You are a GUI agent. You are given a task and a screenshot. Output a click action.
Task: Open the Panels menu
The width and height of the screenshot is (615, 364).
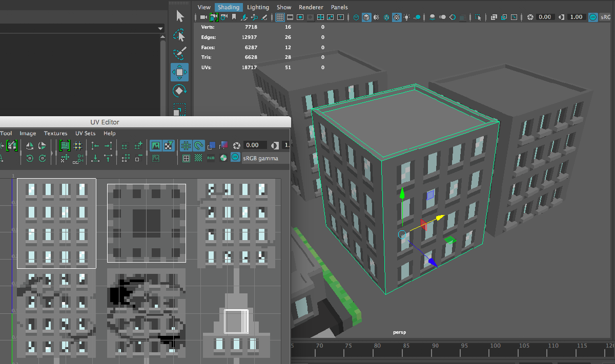click(339, 7)
